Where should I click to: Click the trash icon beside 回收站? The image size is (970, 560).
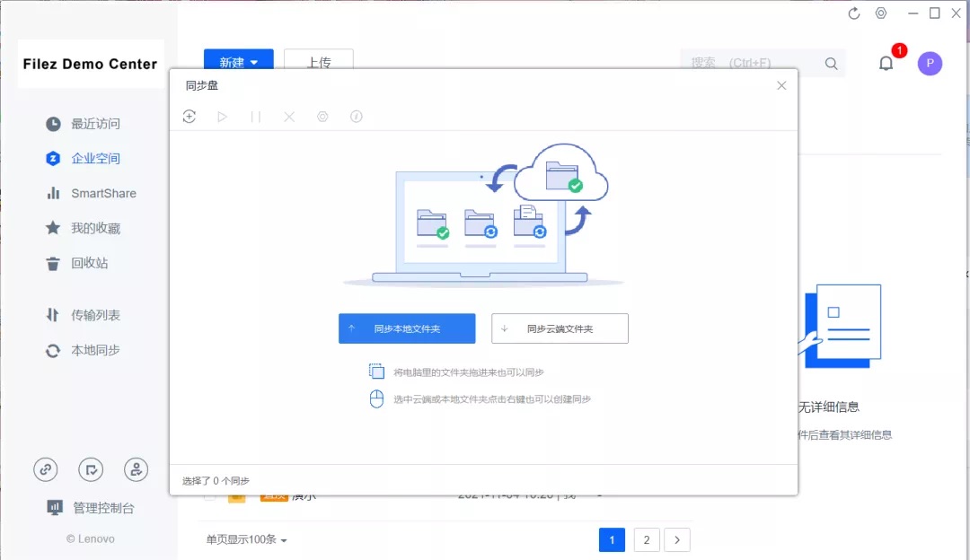tap(53, 264)
